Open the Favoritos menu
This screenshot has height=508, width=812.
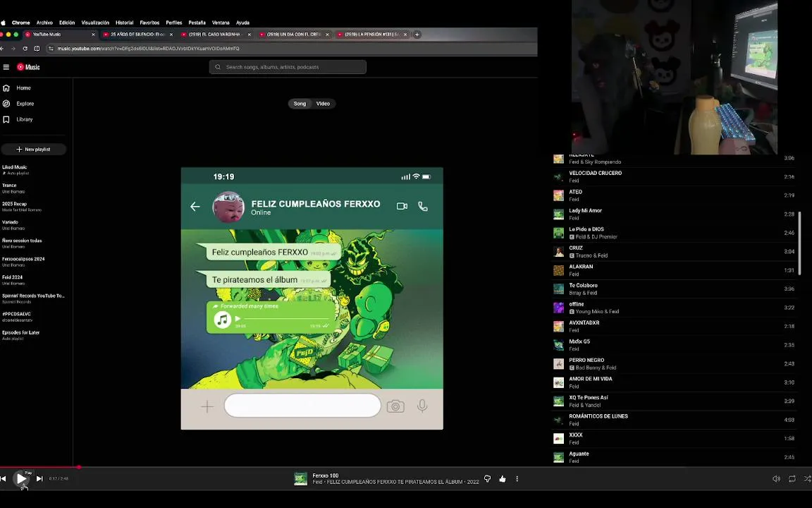[149, 23]
